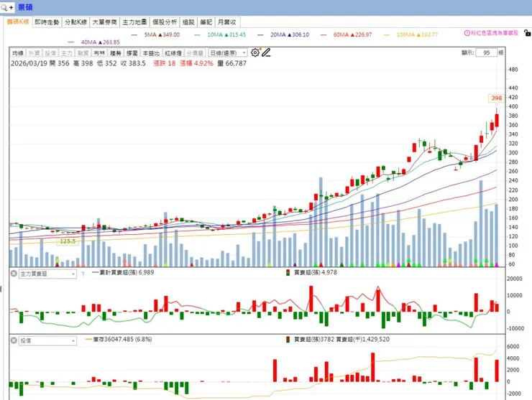Toggle 紅綠燈 traffic light button
The image size is (532, 400).
pos(173,53)
